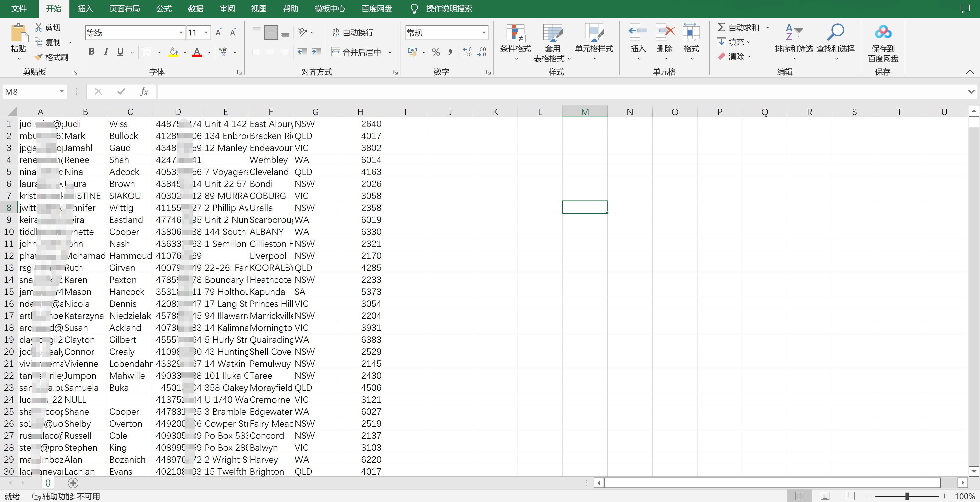Toggle wrap text 自动换行
The width and height of the screenshot is (980, 502).
click(x=353, y=33)
